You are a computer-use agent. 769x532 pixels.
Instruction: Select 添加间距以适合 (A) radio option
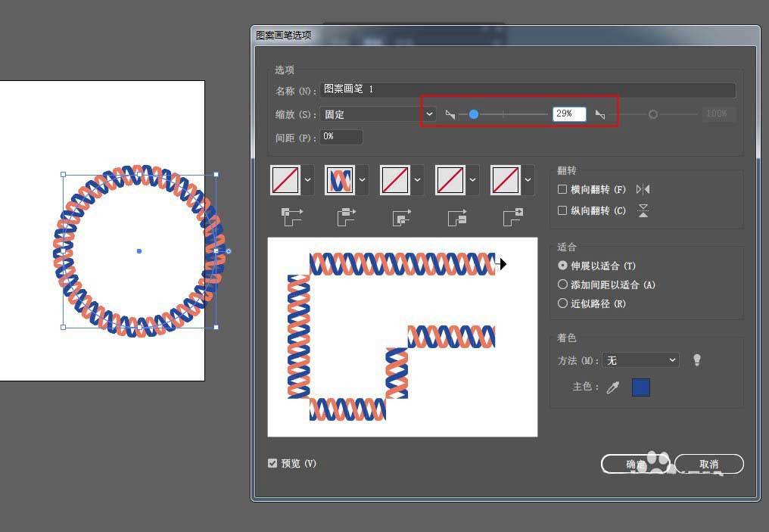click(562, 285)
